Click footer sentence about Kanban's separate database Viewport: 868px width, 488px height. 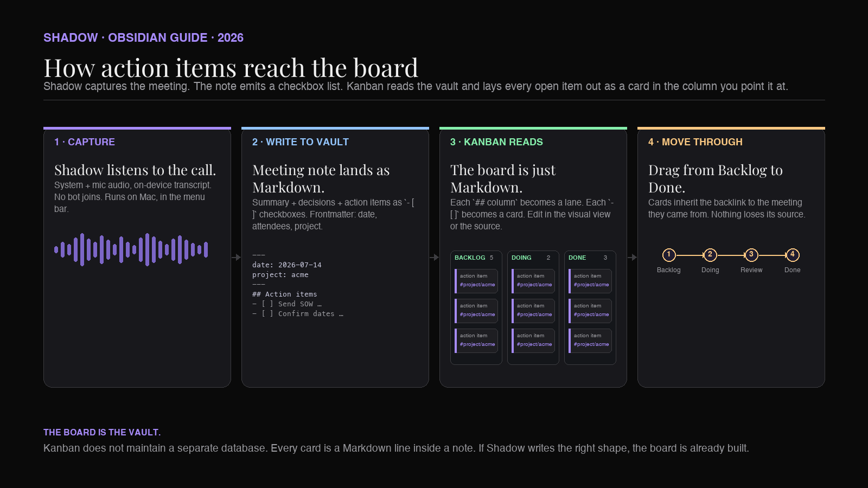(396, 448)
